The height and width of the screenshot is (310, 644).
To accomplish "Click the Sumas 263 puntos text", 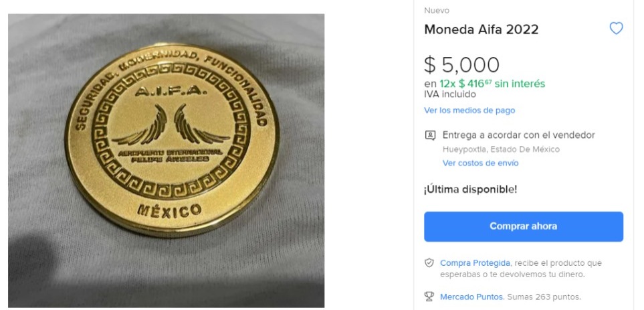I will coord(544,297).
